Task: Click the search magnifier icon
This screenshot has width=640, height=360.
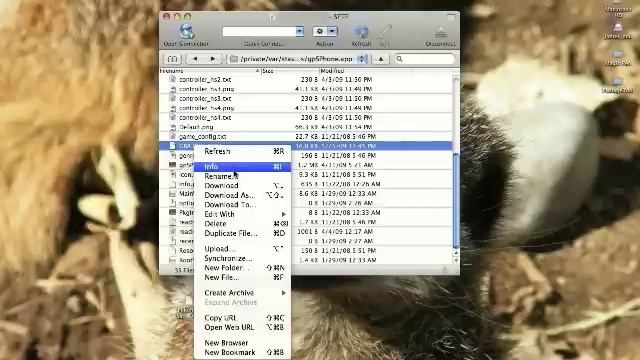Action: tap(399, 59)
